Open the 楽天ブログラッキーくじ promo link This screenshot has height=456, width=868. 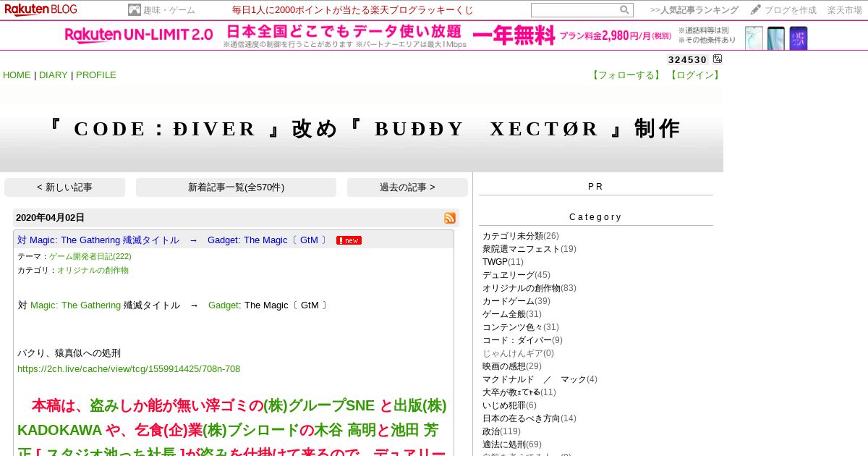(x=353, y=10)
